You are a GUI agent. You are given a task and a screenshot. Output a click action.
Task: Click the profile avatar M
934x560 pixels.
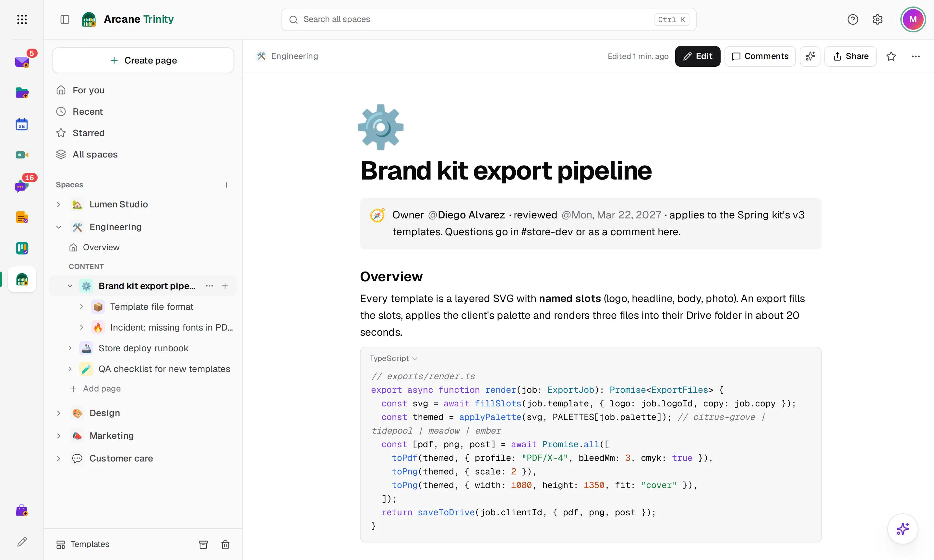(913, 19)
